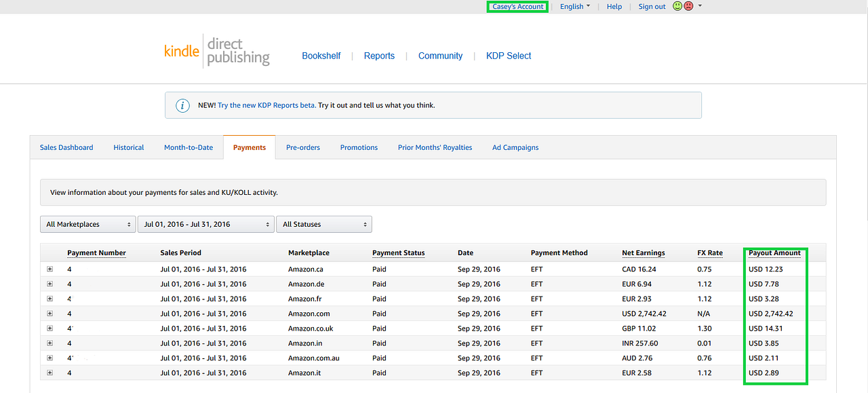Expand the Amazon.ca payment row
The width and height of the screenshot is (868, 393).
49,269
